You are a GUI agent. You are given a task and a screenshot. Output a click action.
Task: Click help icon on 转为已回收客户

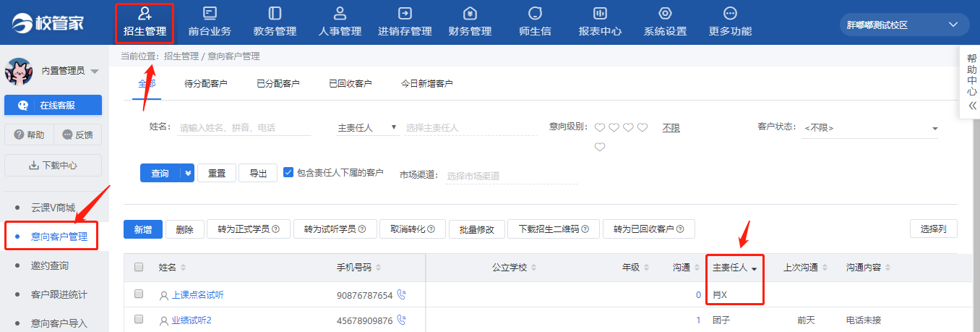point(681,229)
